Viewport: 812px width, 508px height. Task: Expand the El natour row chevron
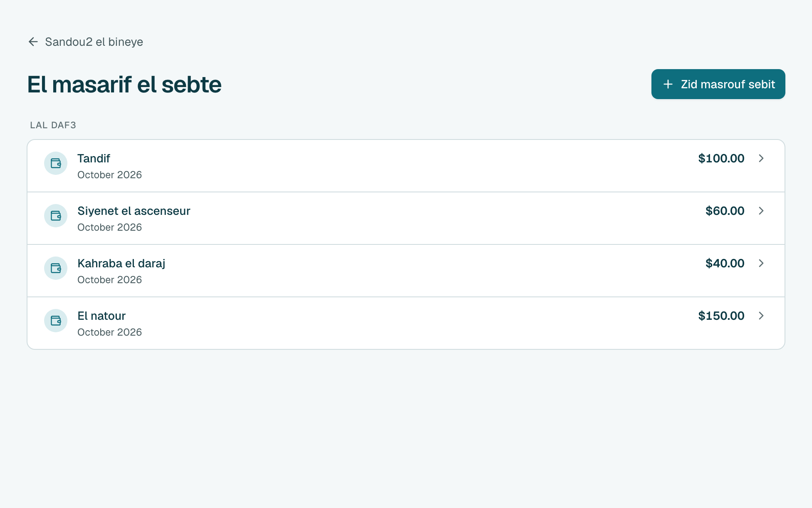[761, 316]
